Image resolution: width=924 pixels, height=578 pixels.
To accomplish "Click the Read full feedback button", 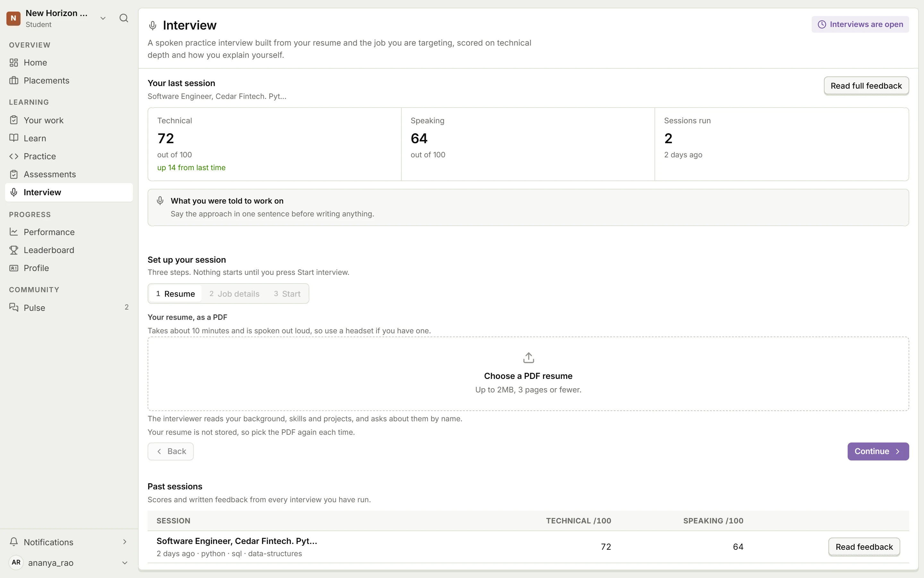I will coord(866,86).
